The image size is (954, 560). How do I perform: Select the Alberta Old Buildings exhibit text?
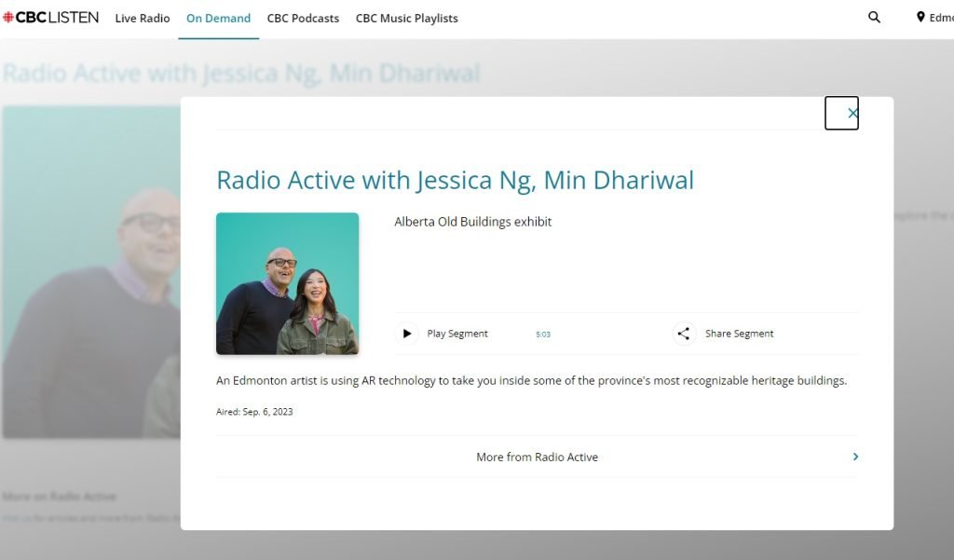(x=472, y=222)
